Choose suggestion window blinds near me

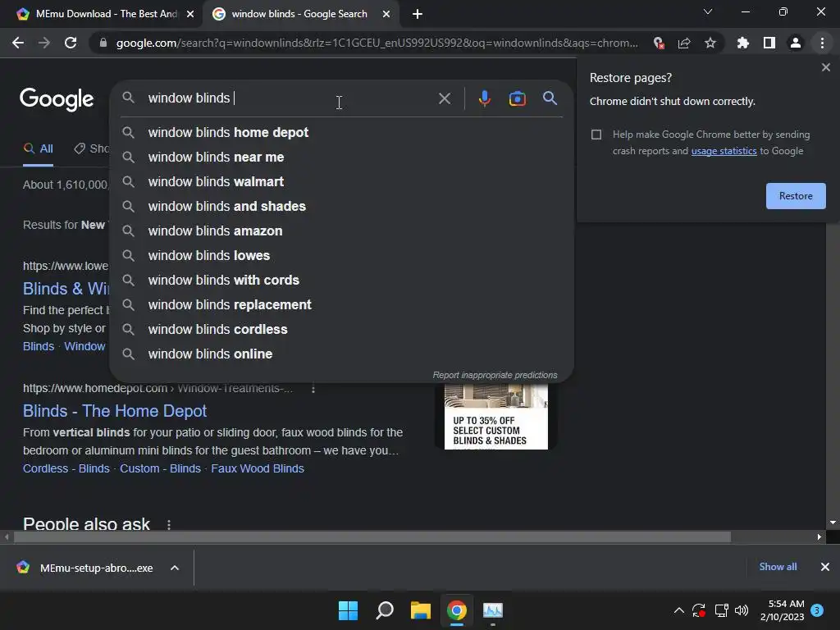pos(341,157)
